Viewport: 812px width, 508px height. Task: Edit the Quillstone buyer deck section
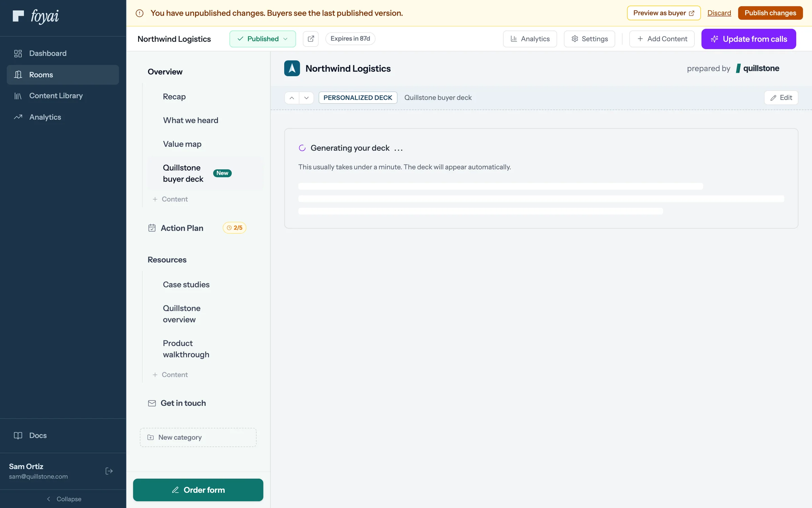(x=781, y=98)
